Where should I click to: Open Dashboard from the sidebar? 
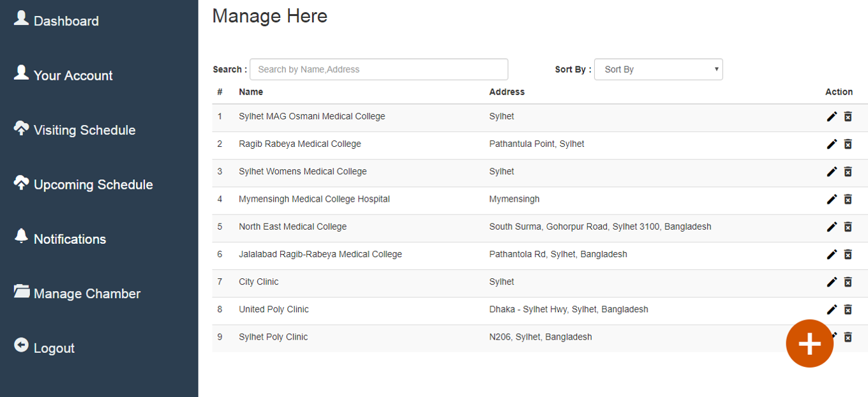(66, 21)
